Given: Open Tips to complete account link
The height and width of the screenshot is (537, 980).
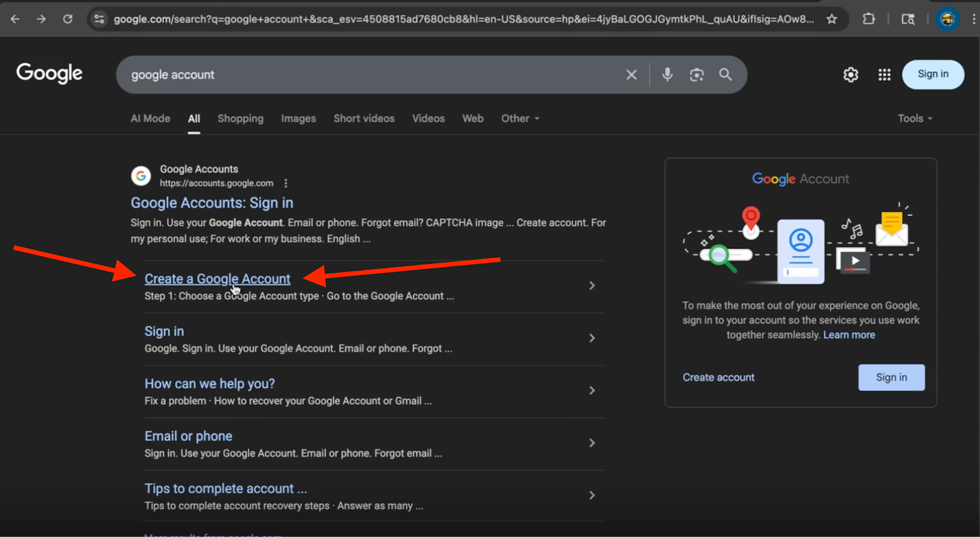Looking at the screenshot, I should (x=225, y=488).
